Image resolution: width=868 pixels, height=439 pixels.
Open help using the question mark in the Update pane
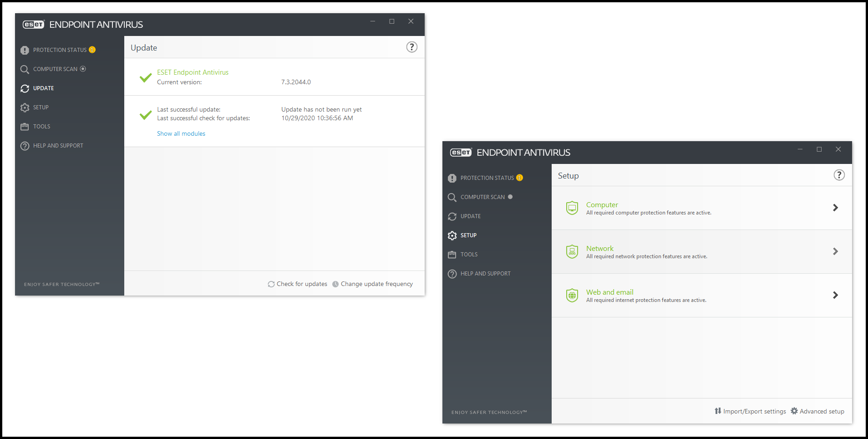(411, 47)
